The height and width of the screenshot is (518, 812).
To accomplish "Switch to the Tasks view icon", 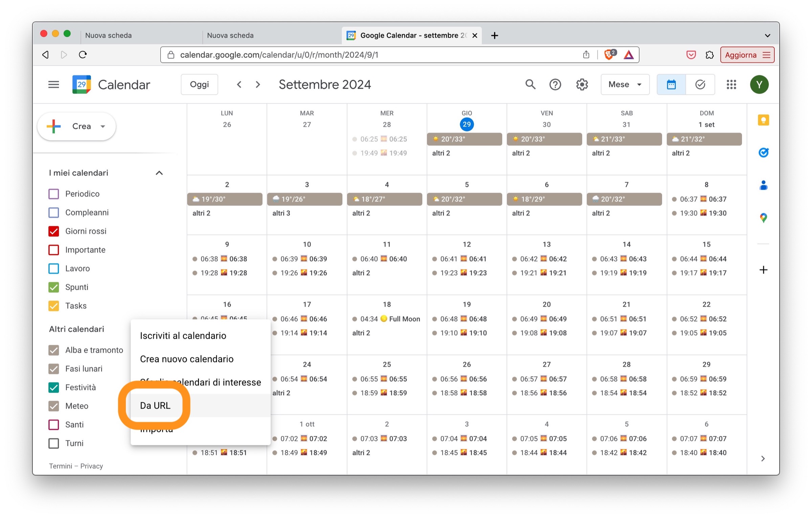I will 700,84.
